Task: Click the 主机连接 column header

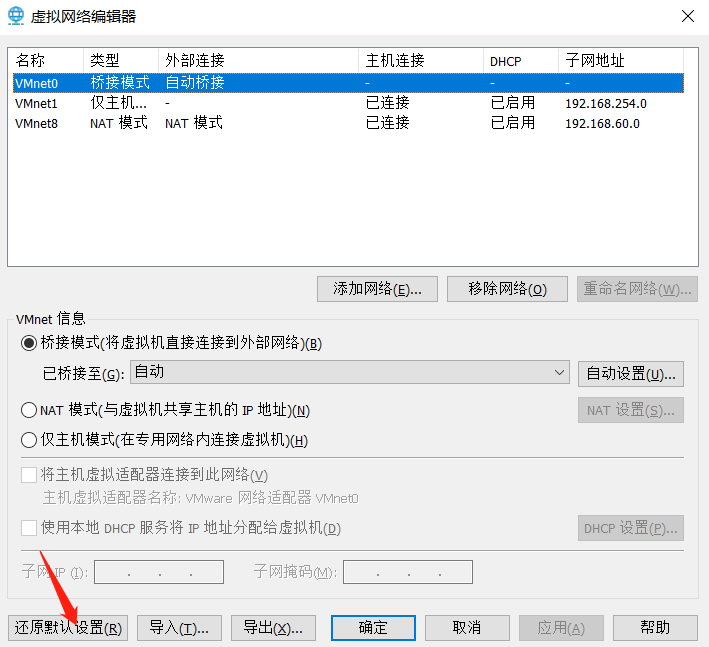Action: (x=421, y=61)
